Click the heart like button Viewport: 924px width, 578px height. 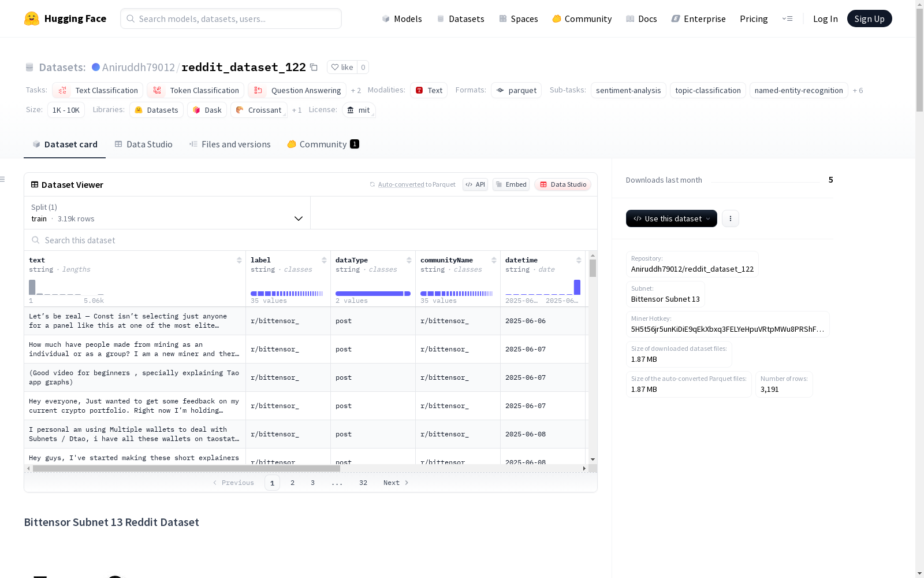click(342, 67)
